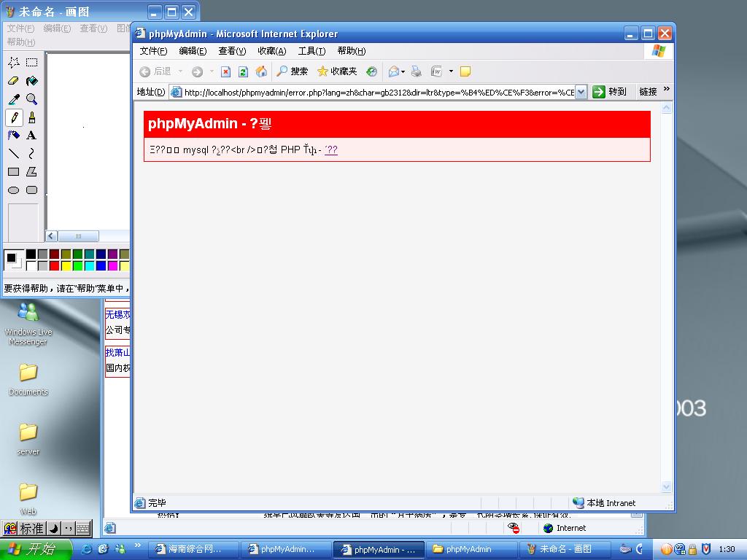Open IE 查看(V) menu
Image resolution: width=747 pixels, height=560 pixels.
232,51
